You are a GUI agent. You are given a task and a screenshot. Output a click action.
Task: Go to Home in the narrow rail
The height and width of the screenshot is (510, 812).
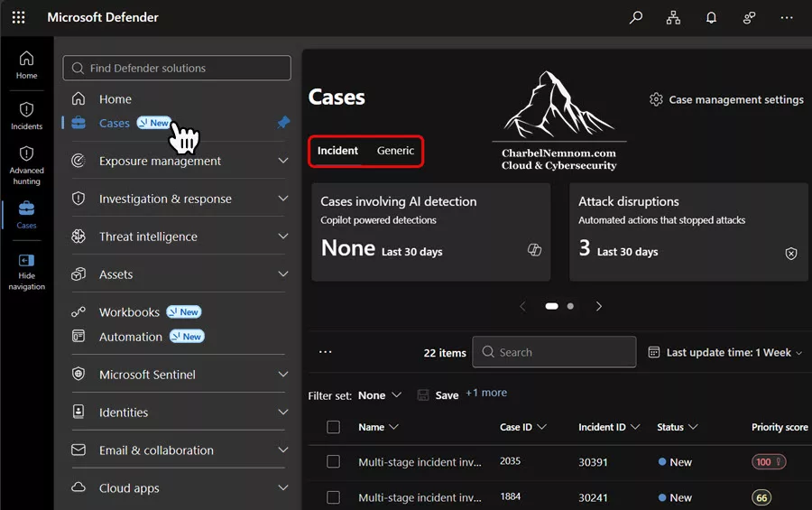pos(26,65)
